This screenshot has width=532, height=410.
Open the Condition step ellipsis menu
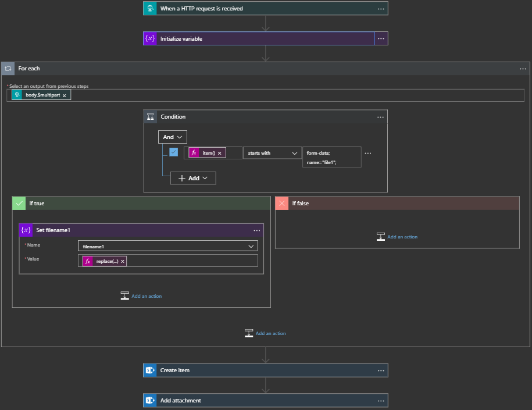click(380, 117)
